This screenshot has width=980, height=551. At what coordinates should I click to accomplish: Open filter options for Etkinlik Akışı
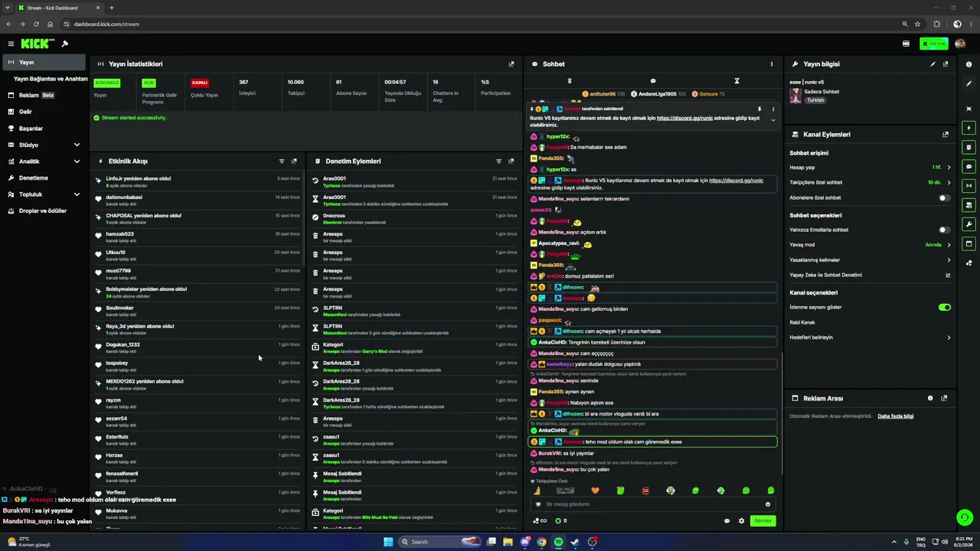pos(282,161)
